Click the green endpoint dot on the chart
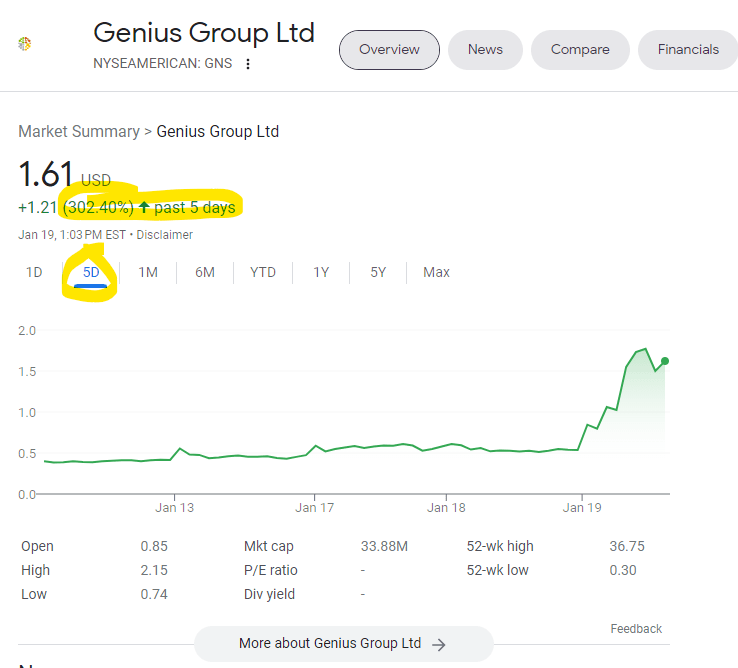 [665, 361]
